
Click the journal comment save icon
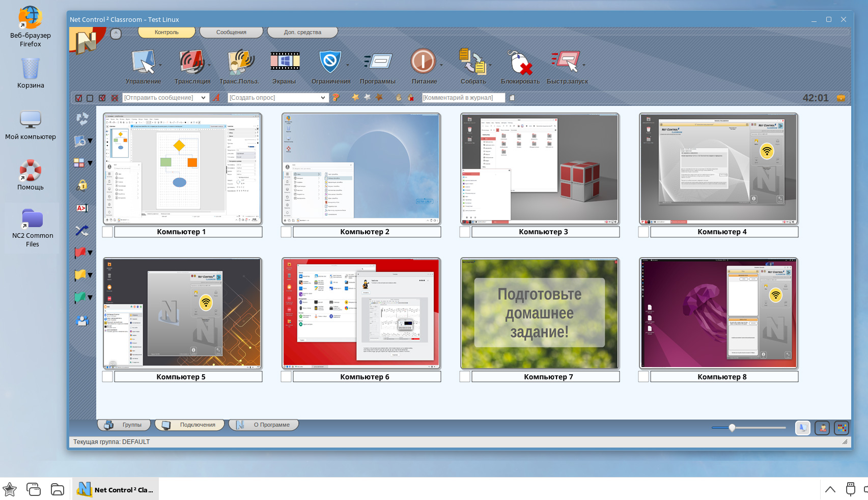pos(512,98)
